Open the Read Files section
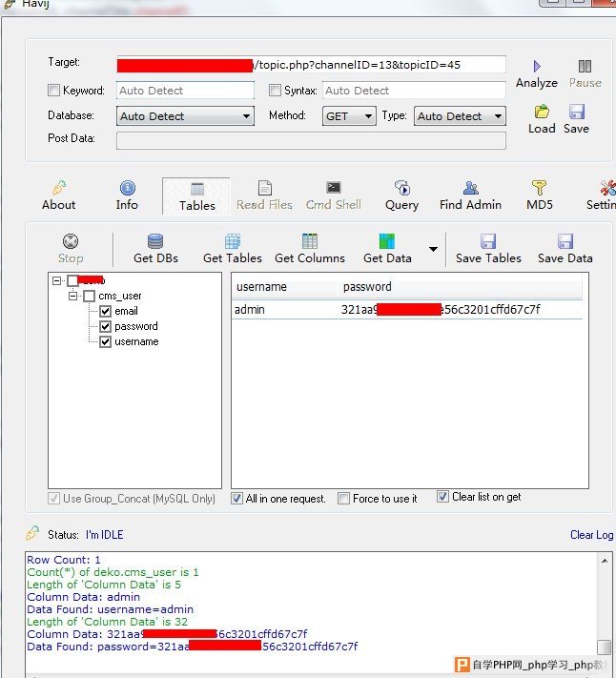This screenshot has width=616, height=678. pos(264,195)
